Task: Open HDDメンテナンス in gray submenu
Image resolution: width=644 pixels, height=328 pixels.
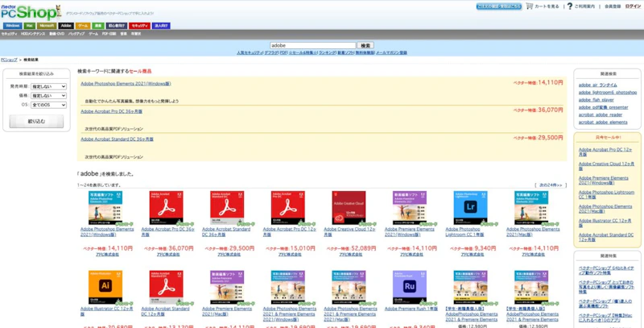Action: (33, 34)
